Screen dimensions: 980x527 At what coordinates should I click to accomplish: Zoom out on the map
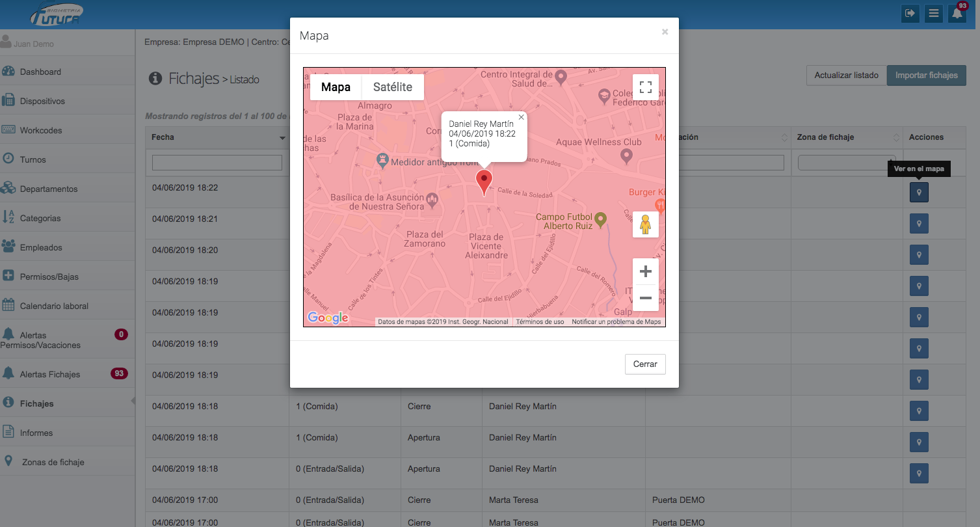pos(646,298)
